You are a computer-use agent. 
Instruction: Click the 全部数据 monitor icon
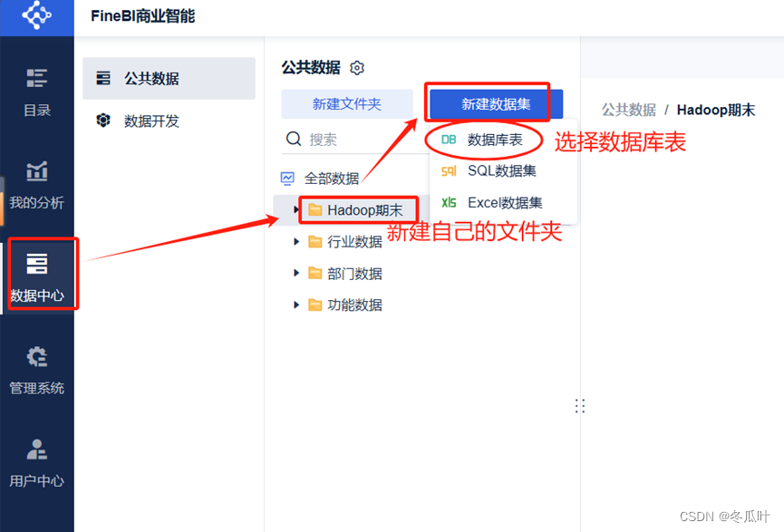287,178
